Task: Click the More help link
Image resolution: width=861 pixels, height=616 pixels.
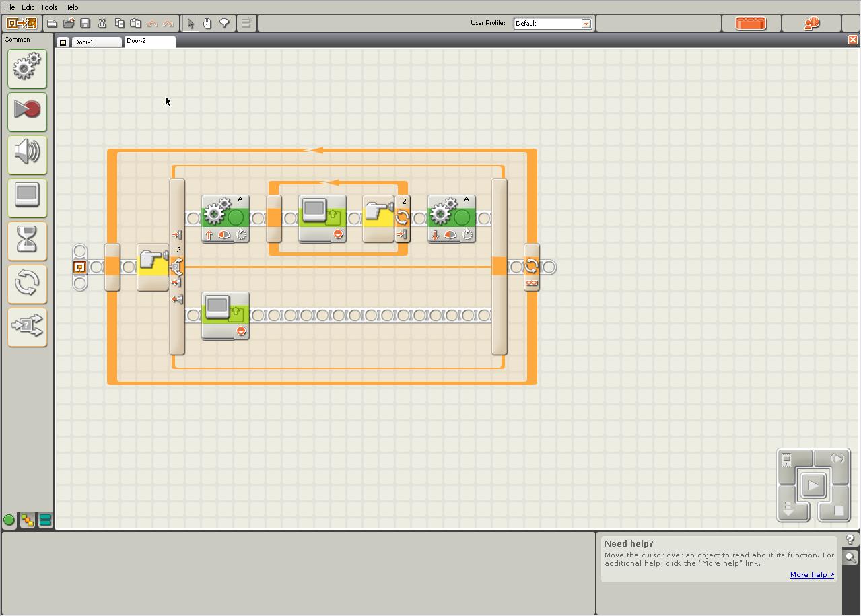Action: pyautogui.click(x=811, y=575)
